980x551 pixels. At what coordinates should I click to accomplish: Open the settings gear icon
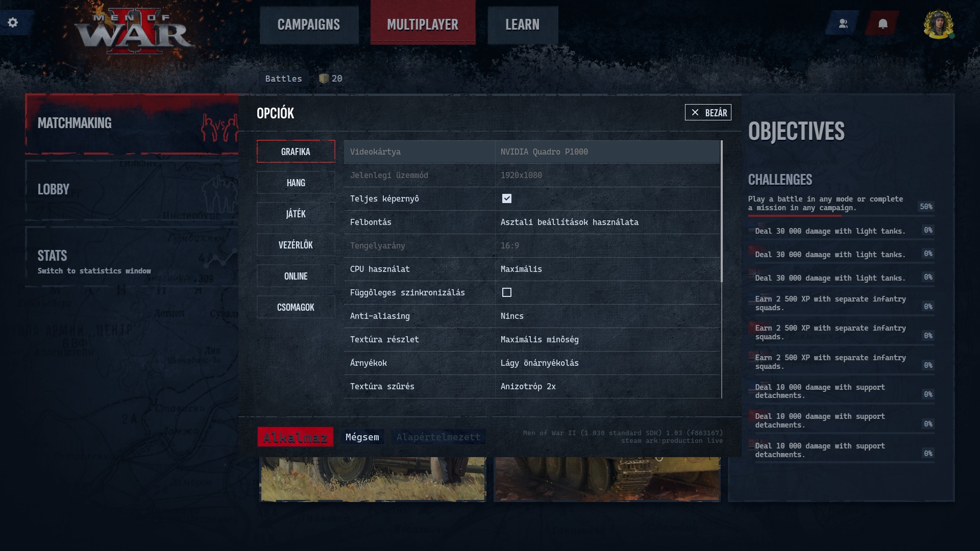13,22
